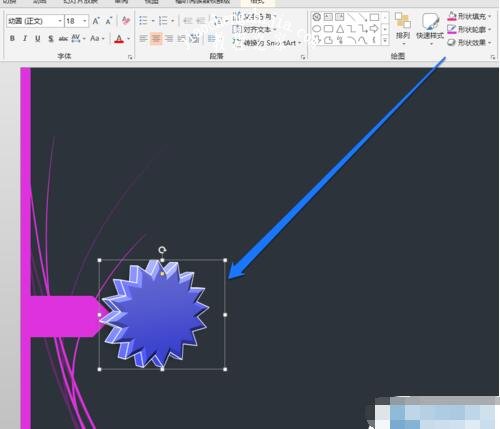Choose the rectangle shape in gallery
Viewport: 500px width, 429px height.
(x=374, y=17)
